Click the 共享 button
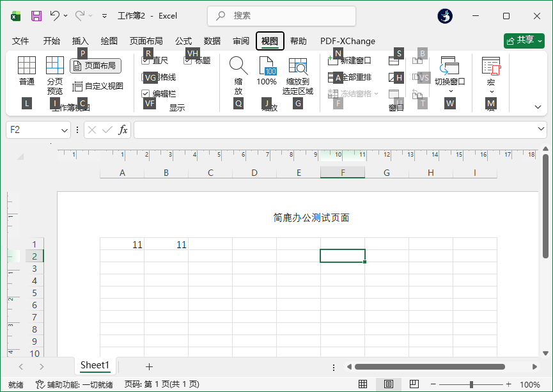Viewport: 553px width, 392px height. 524,40
